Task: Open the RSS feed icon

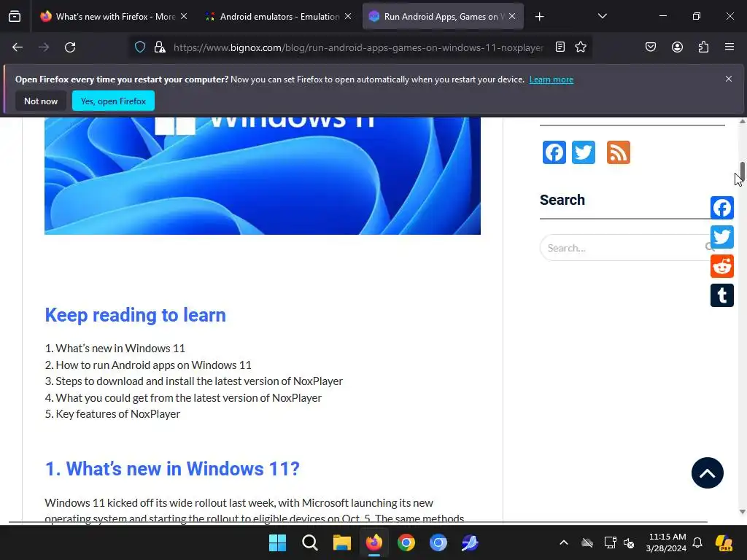Action: click(x=619, y=152)
